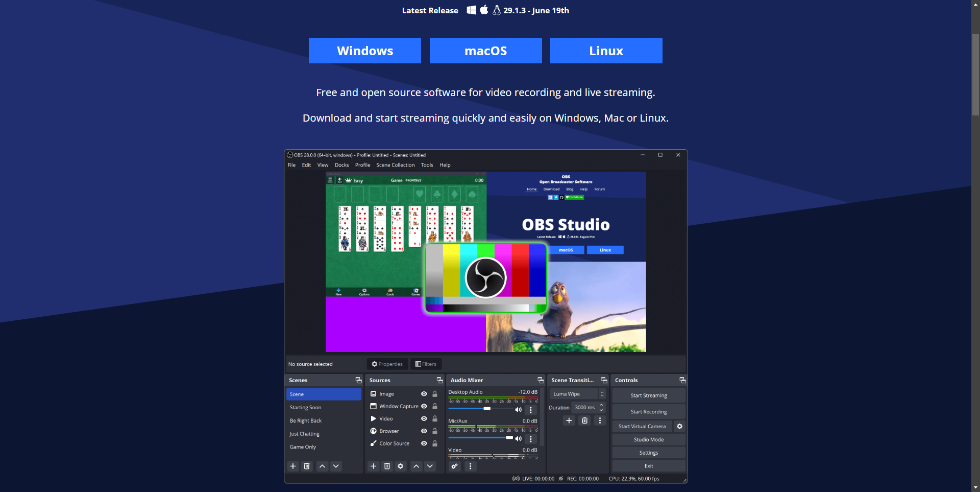Open advanced audio properties gears icon
Image resolution: width=980 pixels, height=492 pixels.
coord(455,466)
